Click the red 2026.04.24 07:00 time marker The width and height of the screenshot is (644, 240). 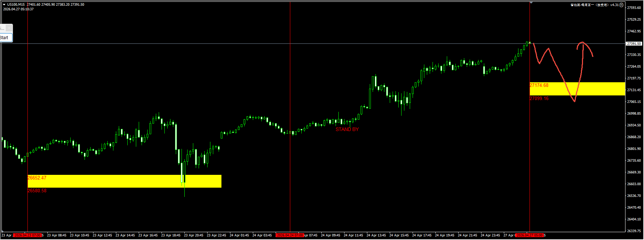pyautogui.click(x=290, y=235)
